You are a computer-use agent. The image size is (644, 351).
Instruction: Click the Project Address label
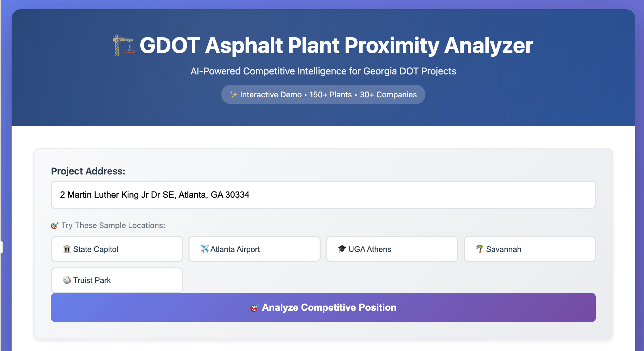[x=88, y=171]
